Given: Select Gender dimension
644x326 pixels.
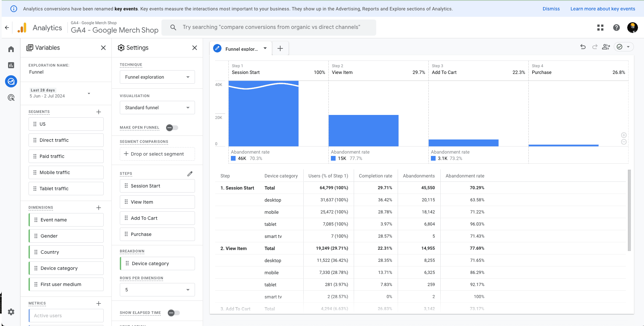Looking at the screenshot, I should (66, 236).
